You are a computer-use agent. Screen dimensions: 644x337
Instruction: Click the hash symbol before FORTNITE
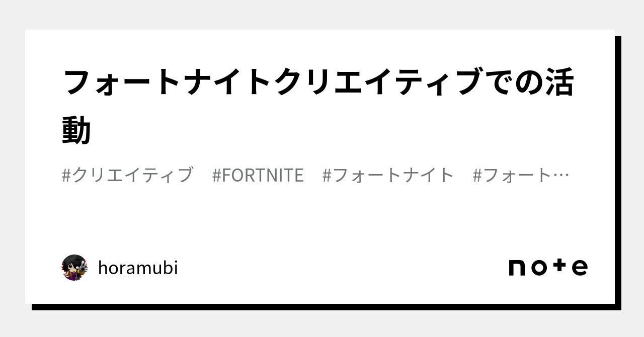tap(217, 176)
